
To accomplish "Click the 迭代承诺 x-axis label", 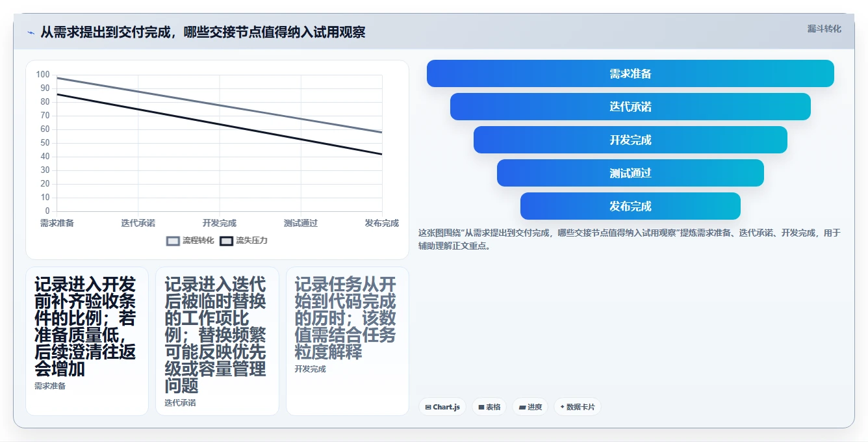I will point(138,223).
